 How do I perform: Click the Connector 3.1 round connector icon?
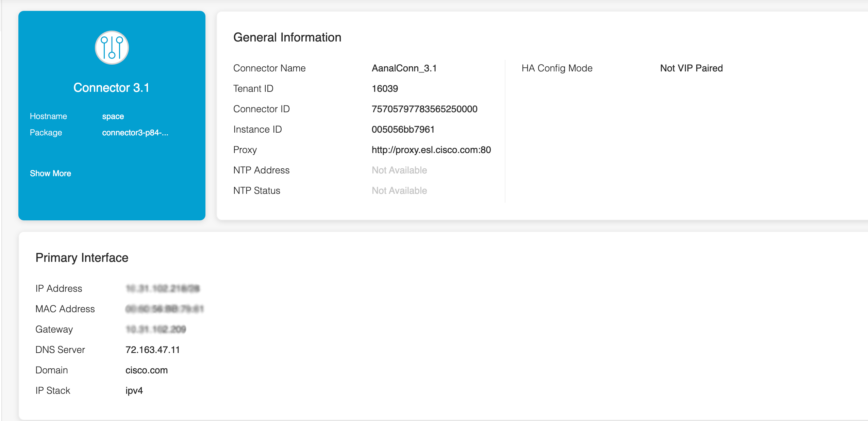tap(112, 48)
